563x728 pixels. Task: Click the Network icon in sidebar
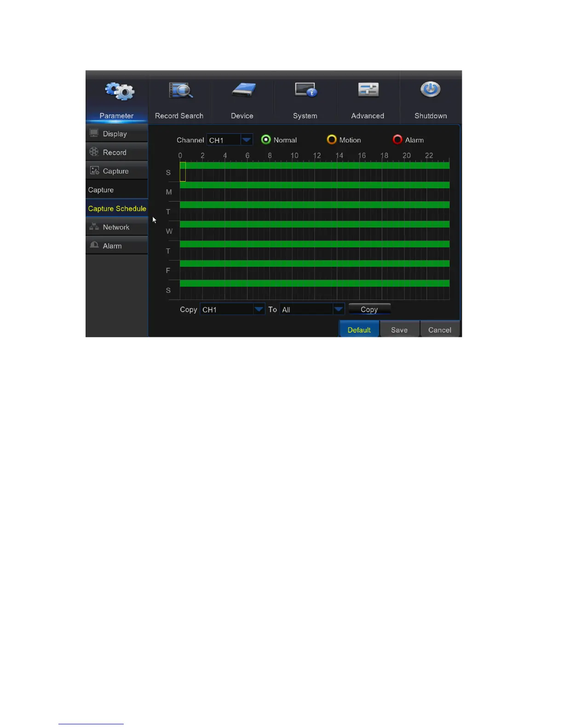pyautogui.click(x=94, y=227)
